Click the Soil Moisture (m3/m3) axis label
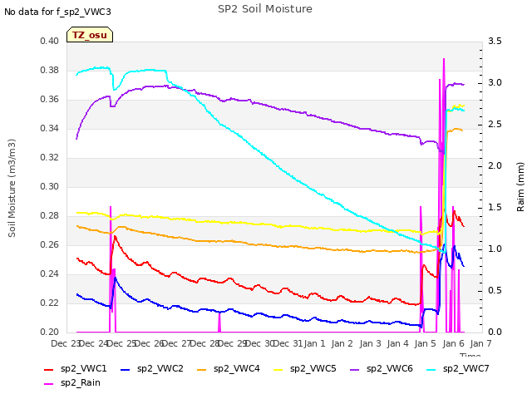532x399 pixels. point(12,188)
